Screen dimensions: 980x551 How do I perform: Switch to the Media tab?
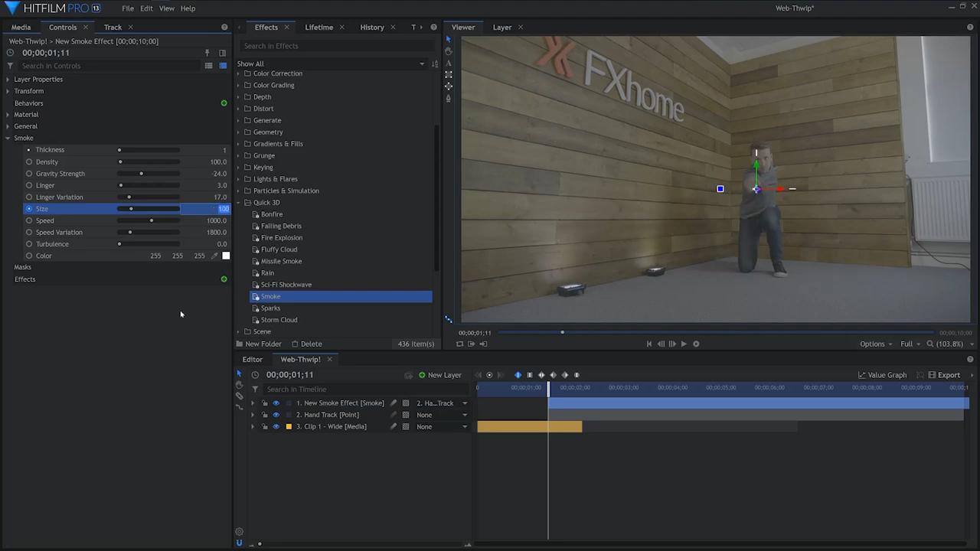pyautogui.click(x=21, y=28)
